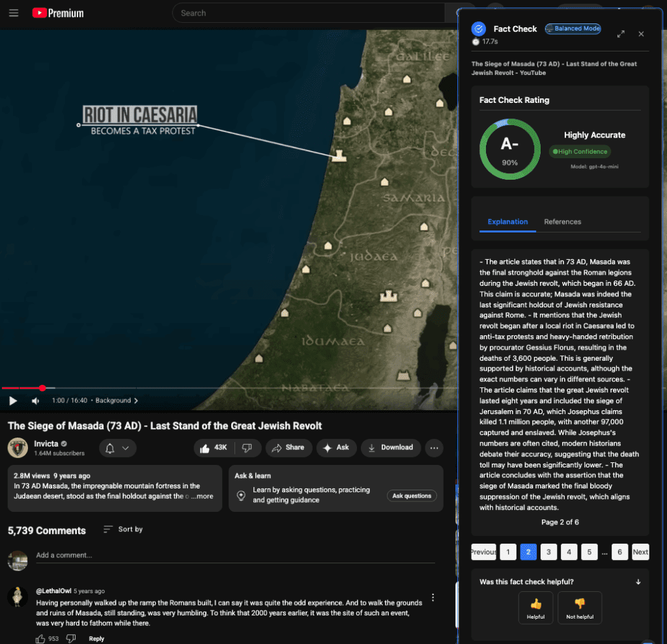Open the more actions ellipsis menu

[x=433, y=448]
